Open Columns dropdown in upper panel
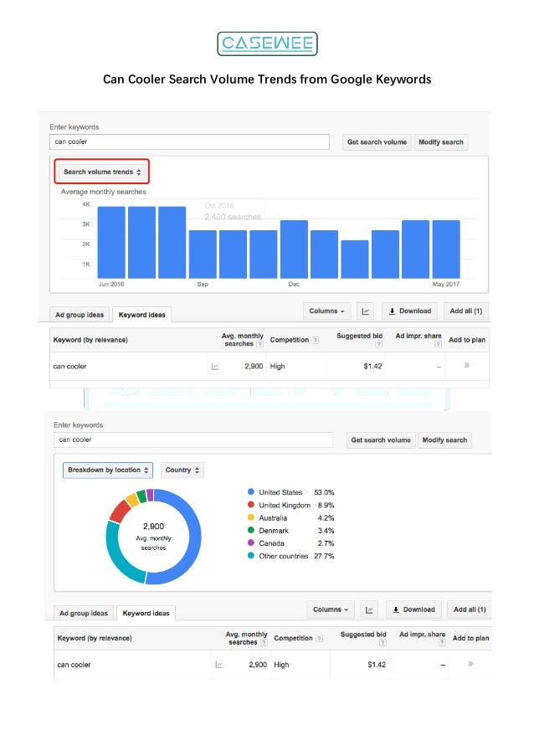Viewport: 534px width, 756px height. click(x=326, y=311)
